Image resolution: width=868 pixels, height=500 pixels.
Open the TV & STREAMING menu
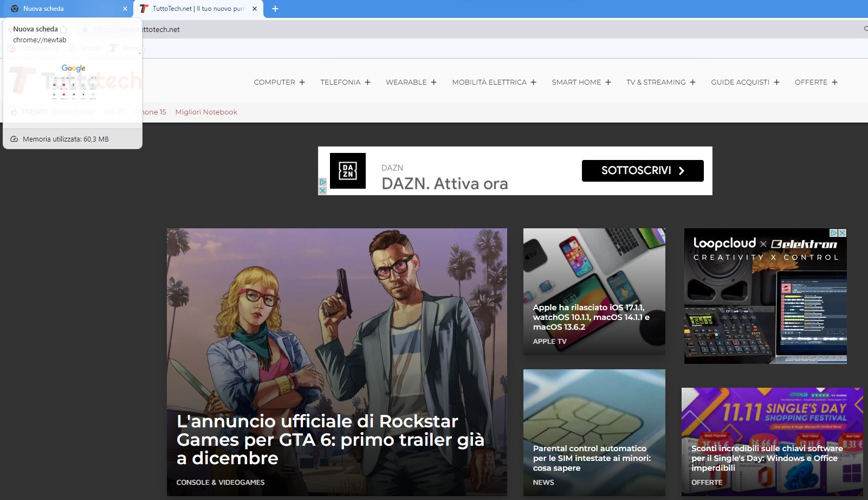[x=660, y=82]
